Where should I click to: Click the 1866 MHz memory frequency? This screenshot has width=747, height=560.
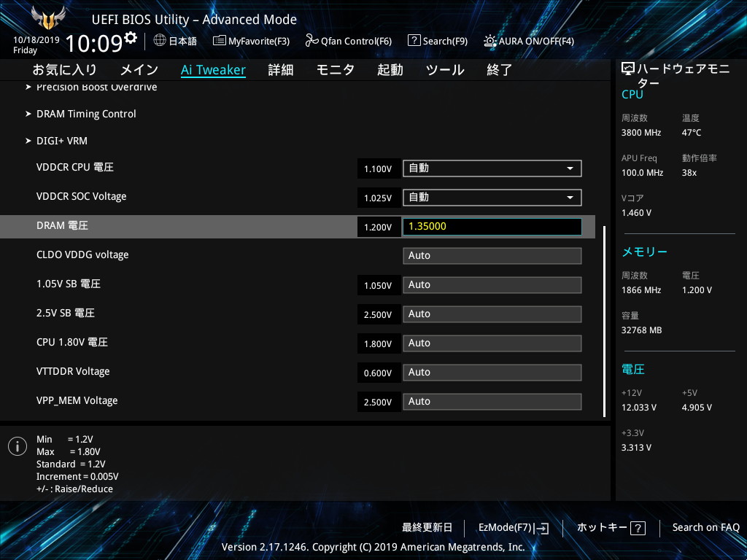coord(641,290)
